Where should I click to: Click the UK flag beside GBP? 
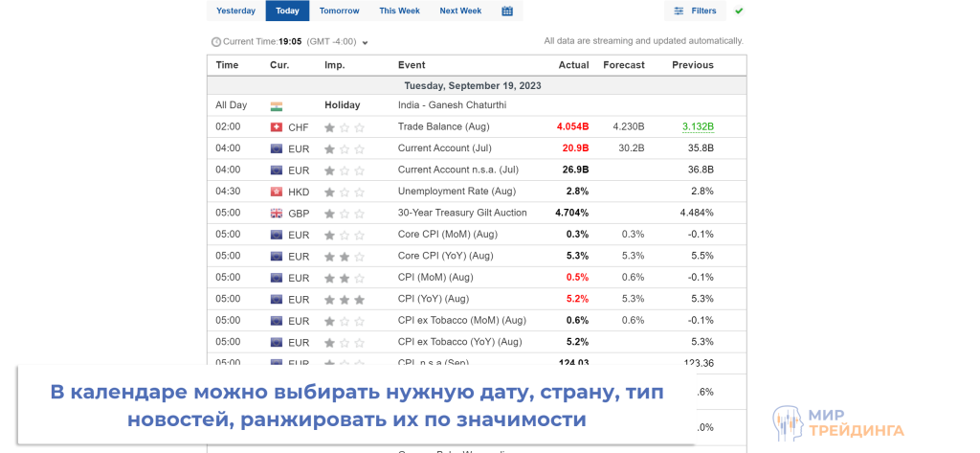click(277, 214)
